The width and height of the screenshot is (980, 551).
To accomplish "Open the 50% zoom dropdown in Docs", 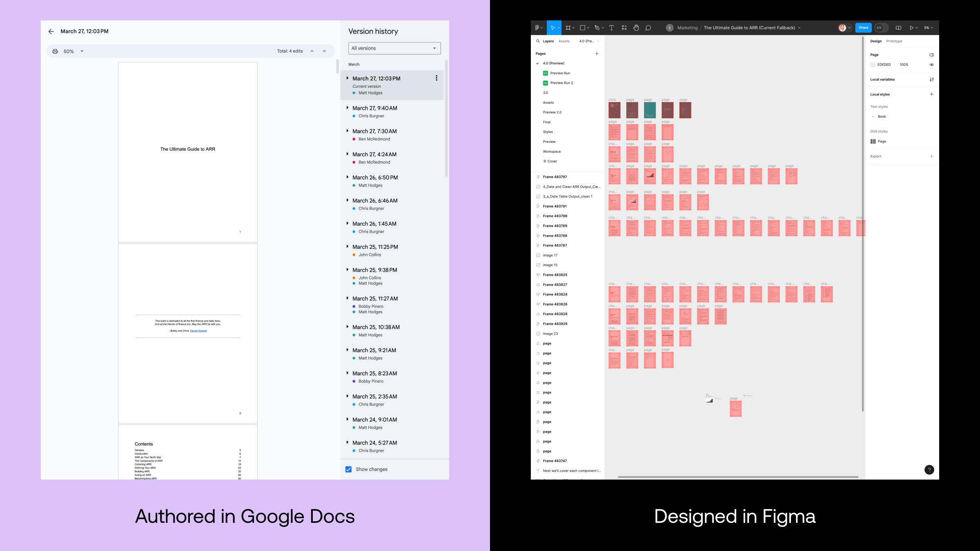I will pyautogui.click(x=73, y=51).
